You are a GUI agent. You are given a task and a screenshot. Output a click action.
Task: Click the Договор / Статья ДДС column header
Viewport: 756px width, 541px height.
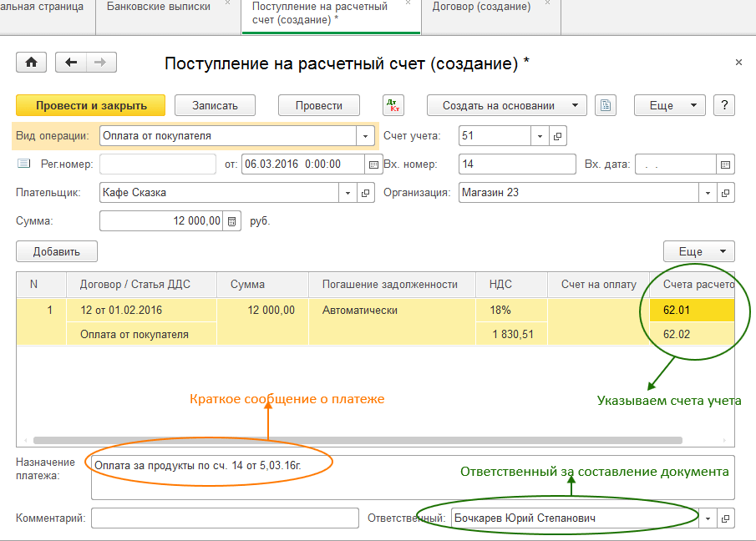pyautogui.click(x=141, y=284)
